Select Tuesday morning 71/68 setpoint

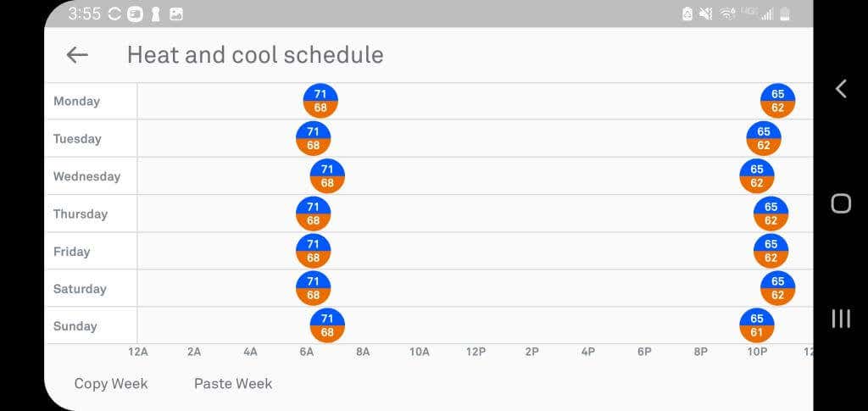314,138
